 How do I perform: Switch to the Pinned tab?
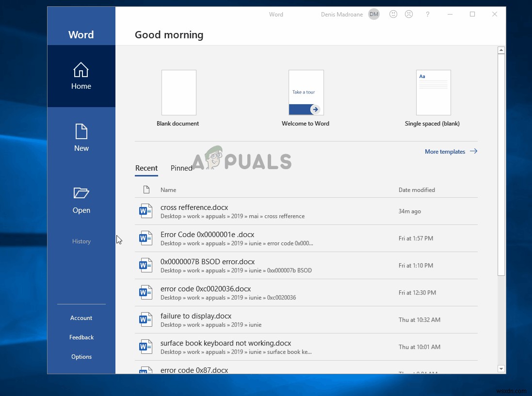[181, 168]
